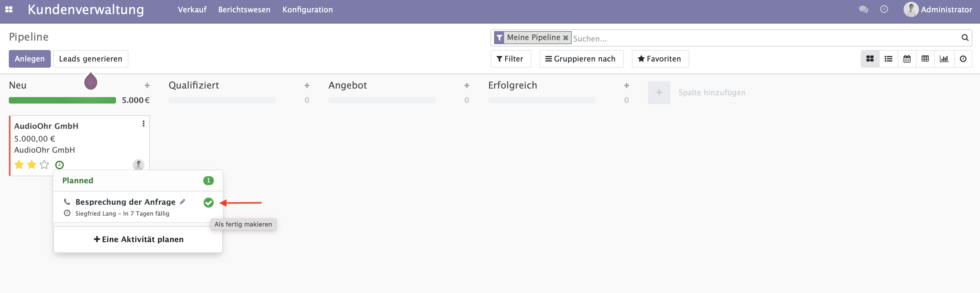Click the Qualifiziert column progress bar

tap(222, 100)
